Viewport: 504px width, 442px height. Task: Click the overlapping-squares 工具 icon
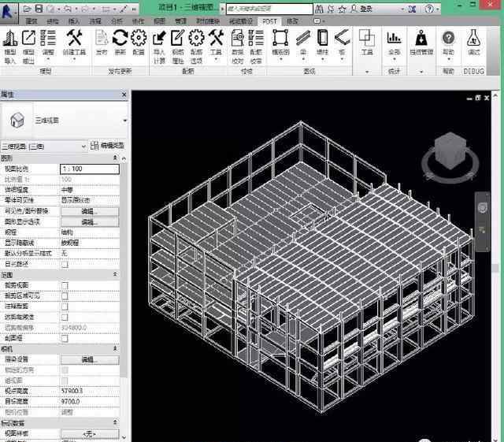tap(367, 38)
